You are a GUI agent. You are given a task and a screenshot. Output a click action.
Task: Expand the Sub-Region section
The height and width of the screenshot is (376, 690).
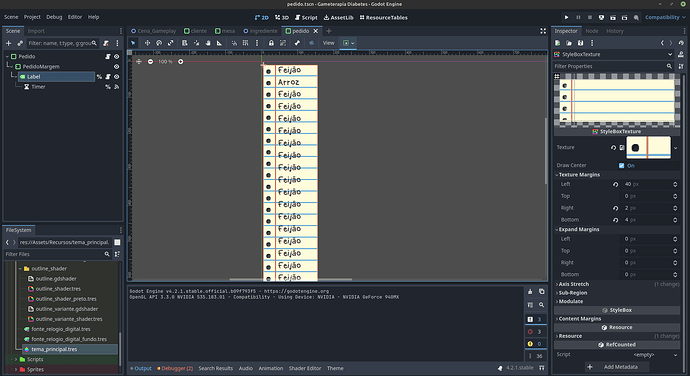617,293
